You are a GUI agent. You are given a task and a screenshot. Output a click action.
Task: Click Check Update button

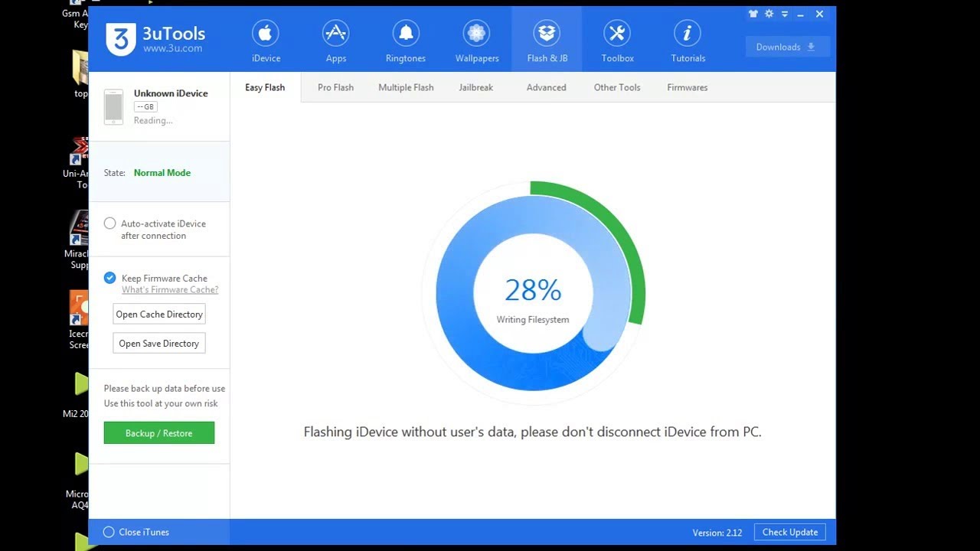point(789,532)
